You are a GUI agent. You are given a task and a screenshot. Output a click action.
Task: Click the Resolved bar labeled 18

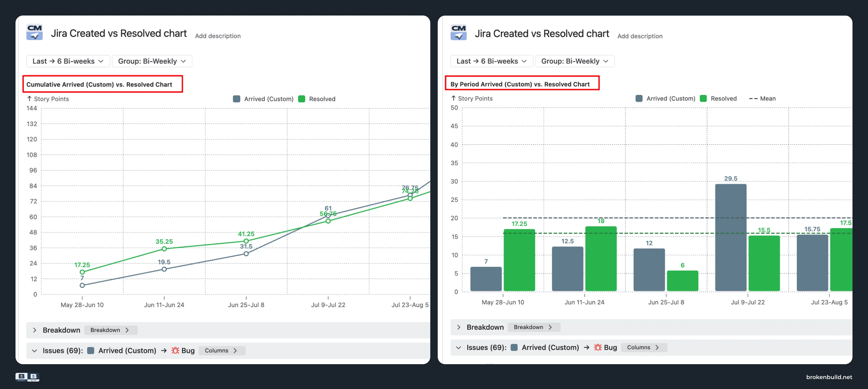(x=601, y=258)
